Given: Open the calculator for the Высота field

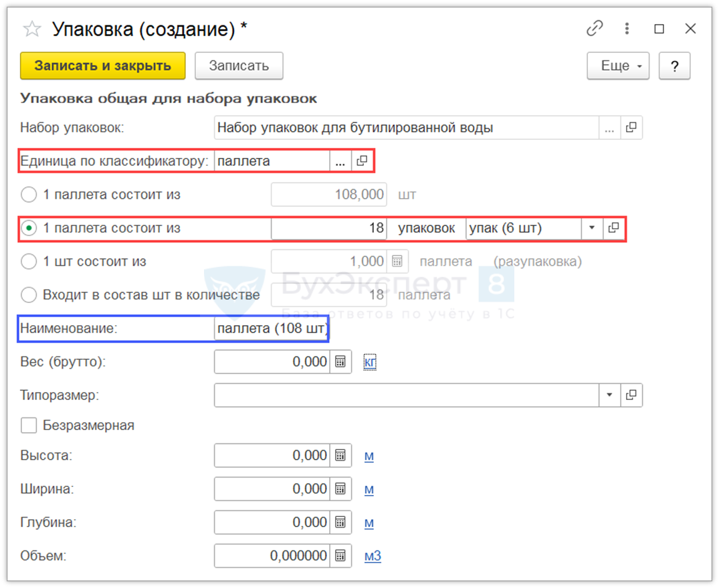Looking at the screenshot, I should [x=340, y=456].
